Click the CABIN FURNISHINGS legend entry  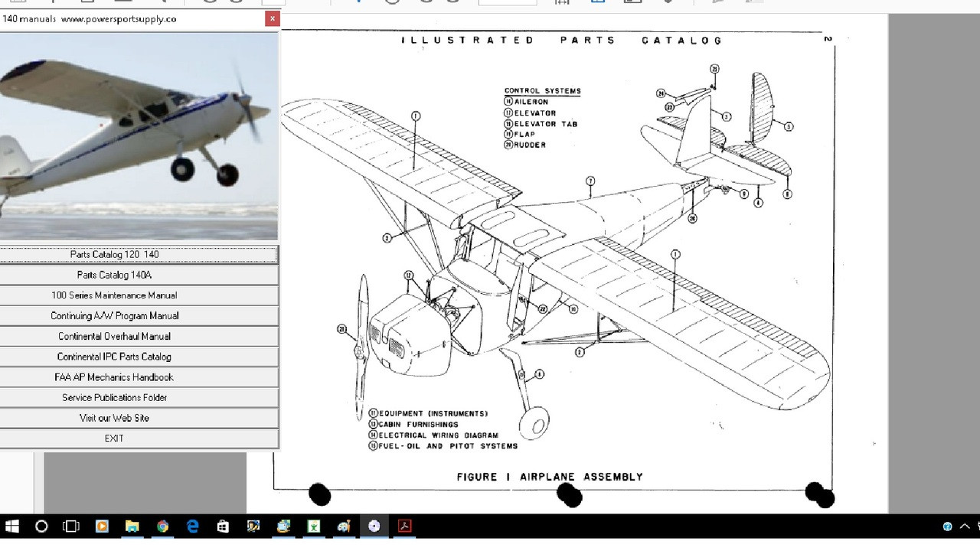[x=414, y=425]
